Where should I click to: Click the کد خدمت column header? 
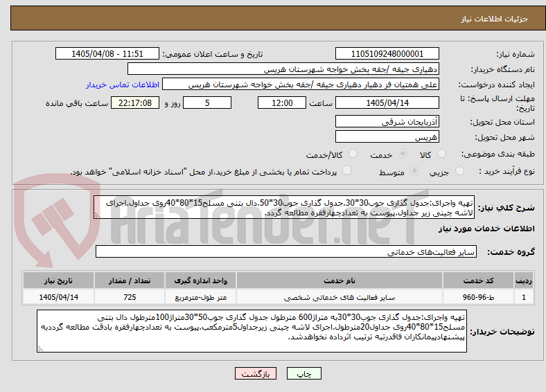[x=478, y=280]
